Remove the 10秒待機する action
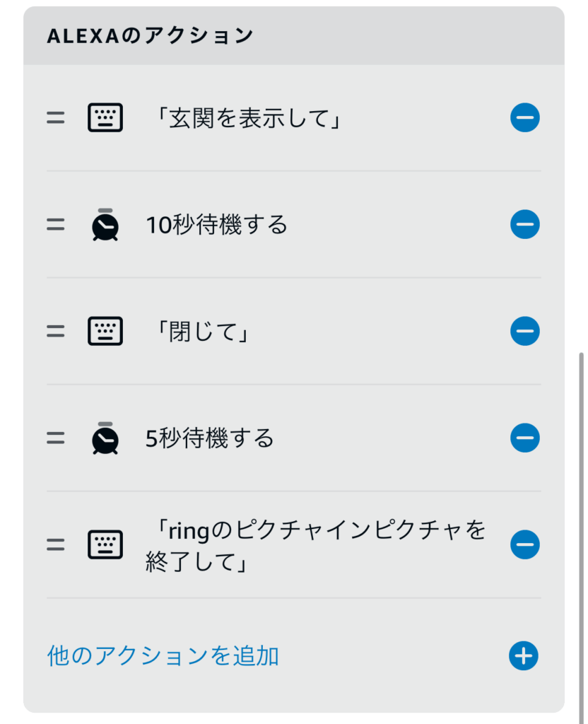 (x=524, y=225)
